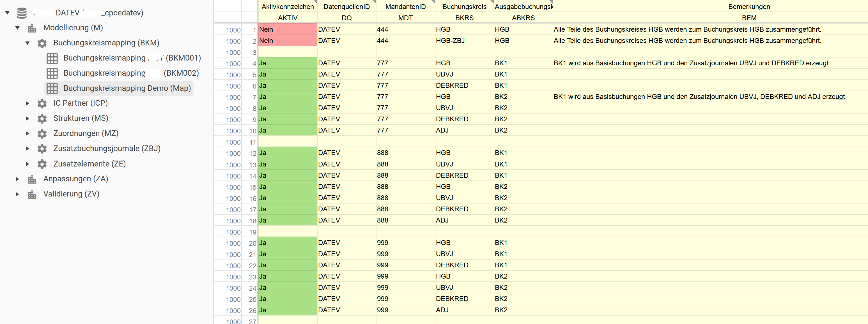Open Zusatzbuchungsjournale (ZBJ) tree item

tap(107, 149)
